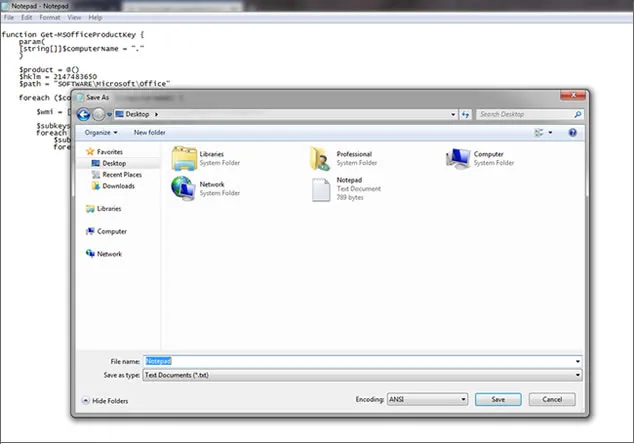This screenshot has height=444, width=634.
Task: Open the Organize menu
Action: 101,133
